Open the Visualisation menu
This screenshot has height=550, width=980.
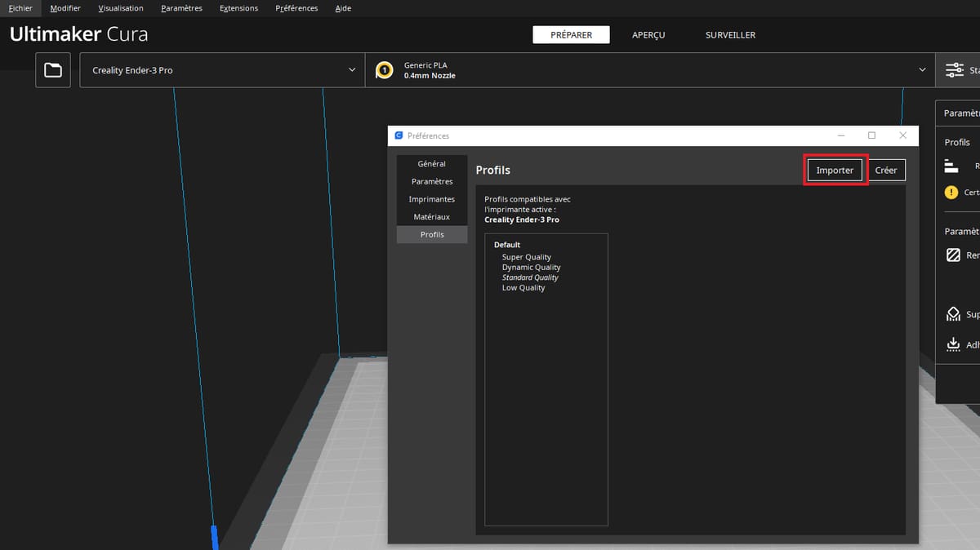[121, 8]
